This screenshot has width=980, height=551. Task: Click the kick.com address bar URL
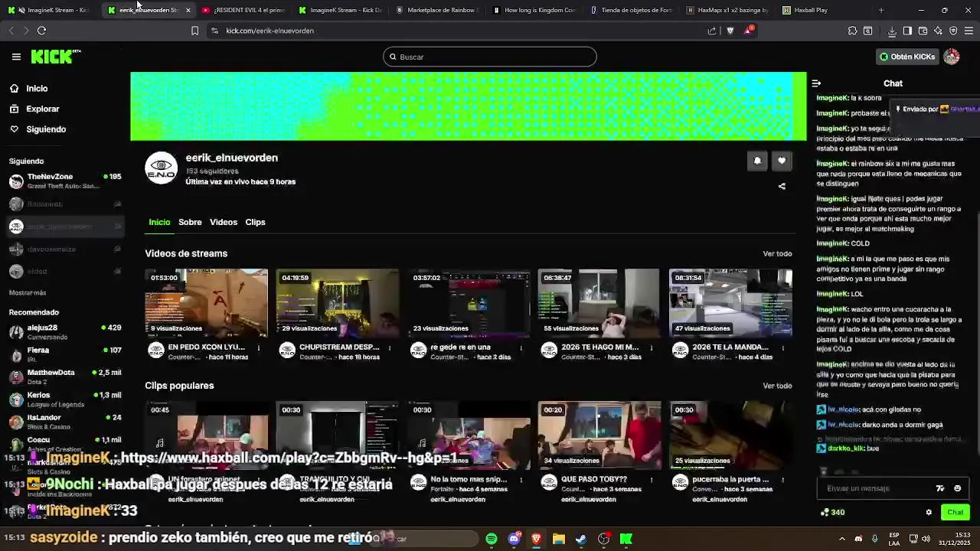point(270,31)
